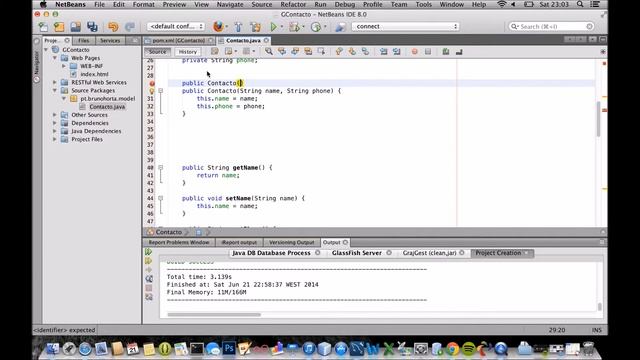
Task: Click the Debug Project toolbar icon
Action: point(294,27)
